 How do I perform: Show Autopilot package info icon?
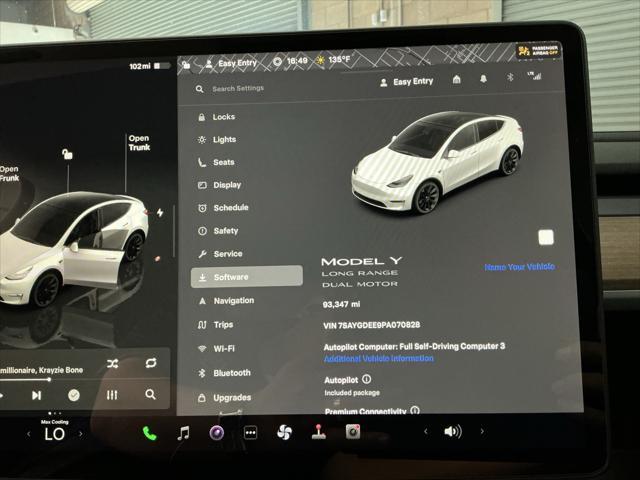[x=367, y=379]
